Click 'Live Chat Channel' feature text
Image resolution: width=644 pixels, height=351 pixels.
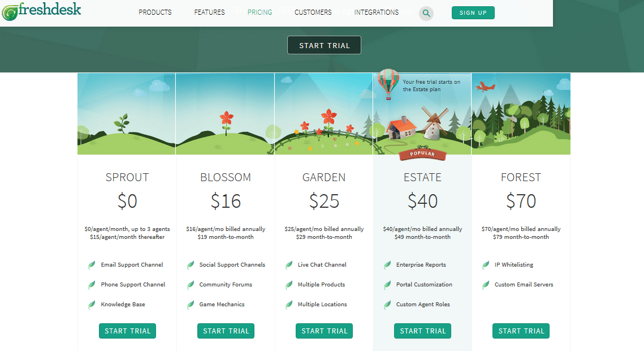322,265
